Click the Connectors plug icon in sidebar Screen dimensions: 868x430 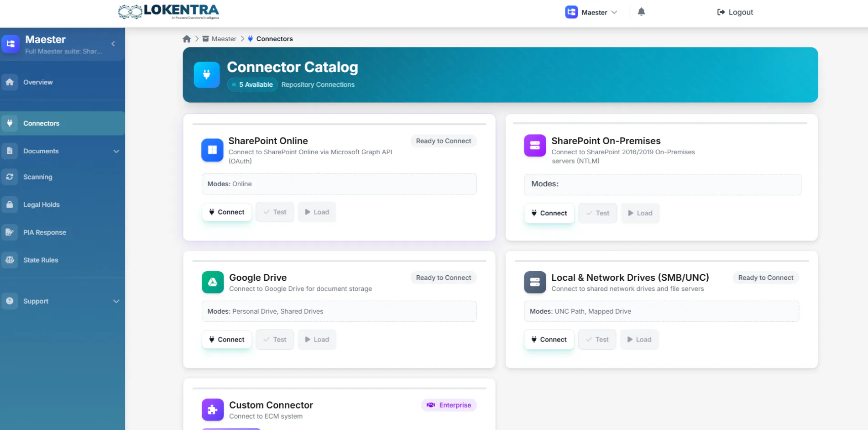10,123
